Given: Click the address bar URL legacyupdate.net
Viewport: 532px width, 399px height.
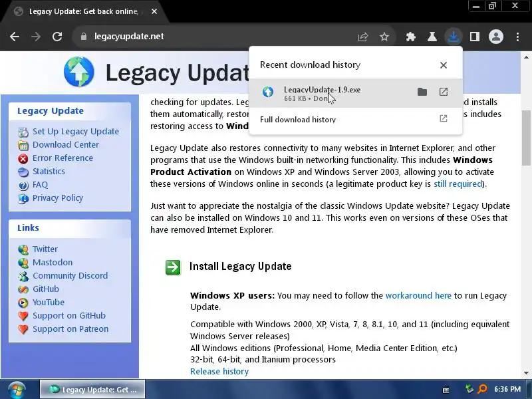Looking at the screenshot, I should pyautogui.click(x=129, y=37).
